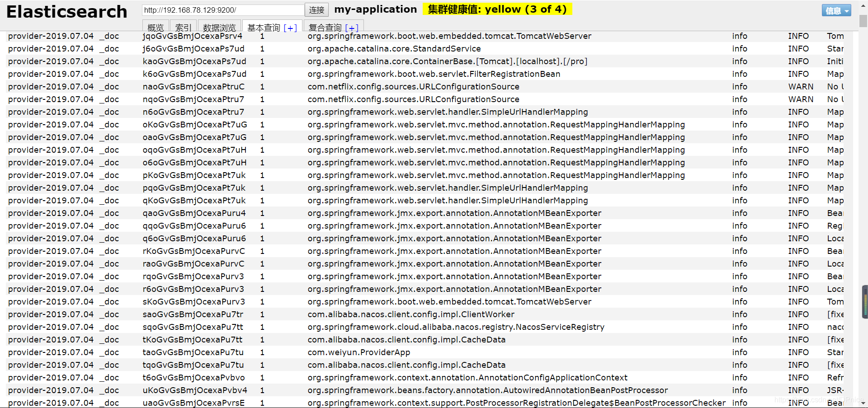
Task: Select row id tKoGvGsBmjOcexaPu7tt
Action: 193,340
